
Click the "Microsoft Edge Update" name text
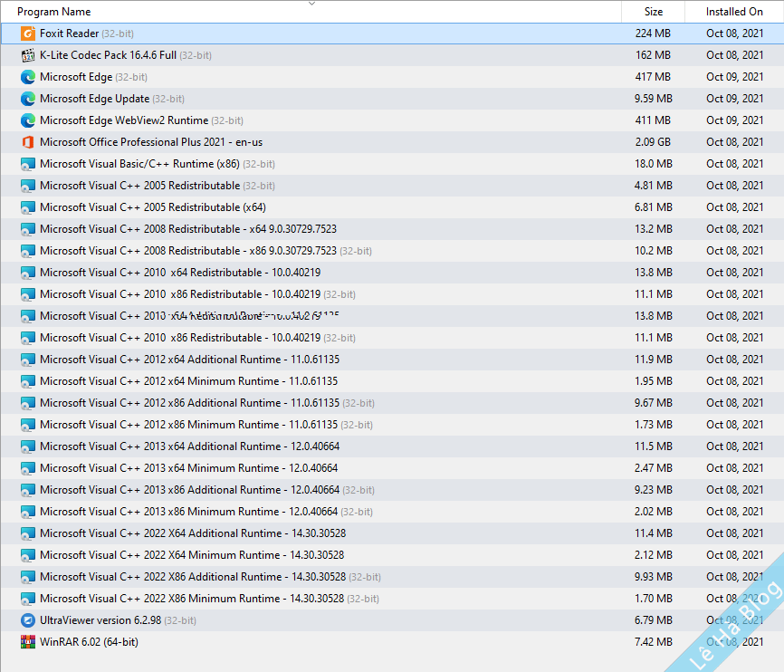tap(94, 99)
